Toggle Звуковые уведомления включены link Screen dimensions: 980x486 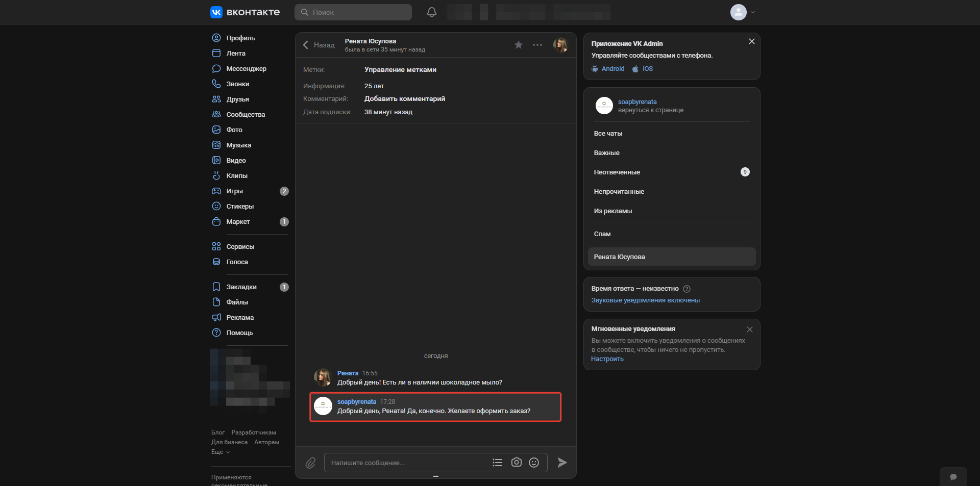(645, 300)
